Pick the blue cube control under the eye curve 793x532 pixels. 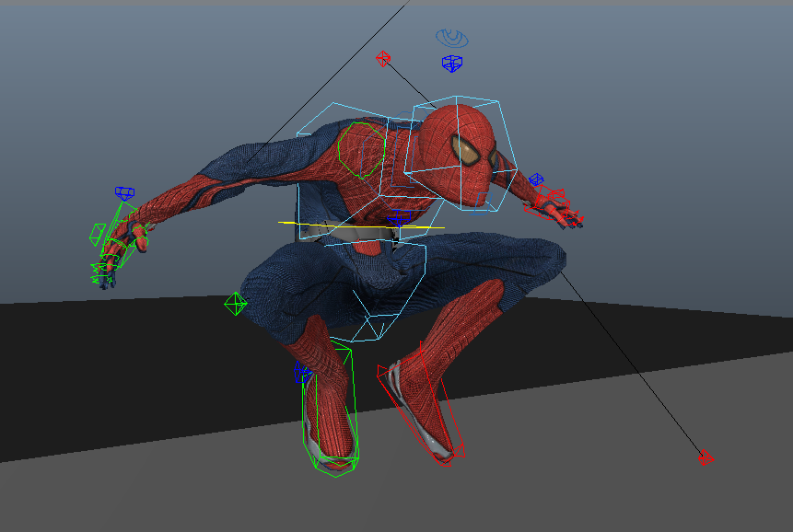point(451,64)
